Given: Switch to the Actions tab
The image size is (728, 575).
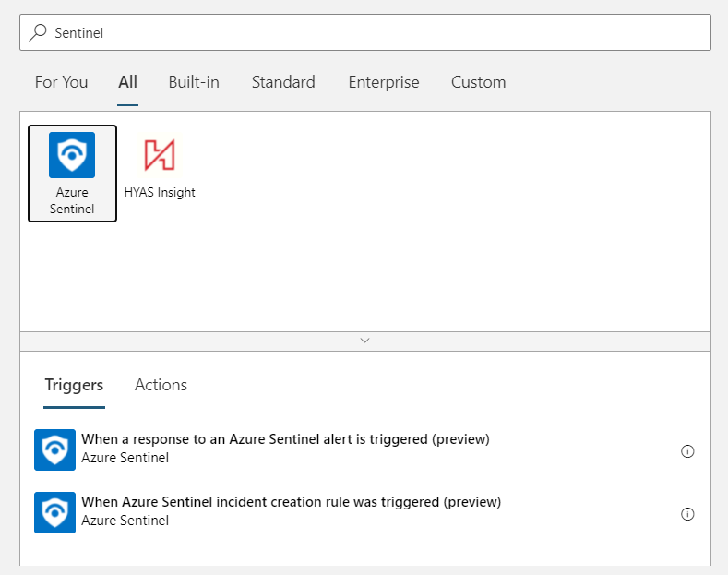Looking at the screenshot, I should (x=161, y=385).
